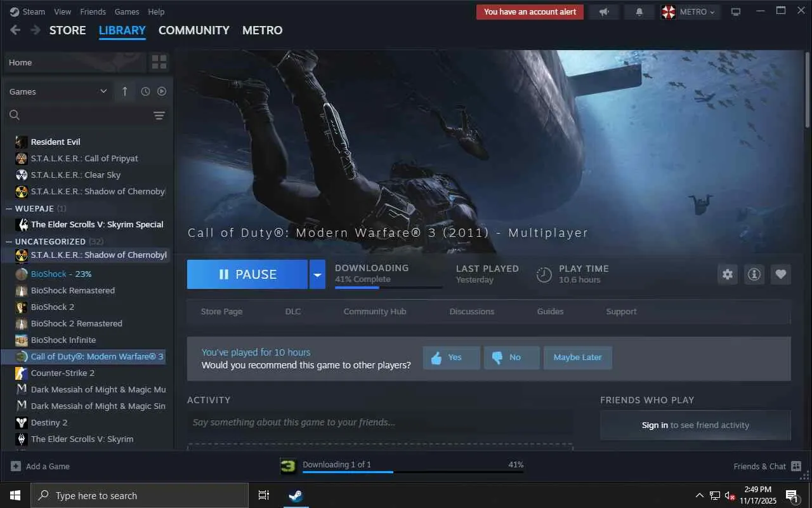This screenshot has height=508, width=812.
Task: Switch to the STORE tab
Action: pos(68,30)
